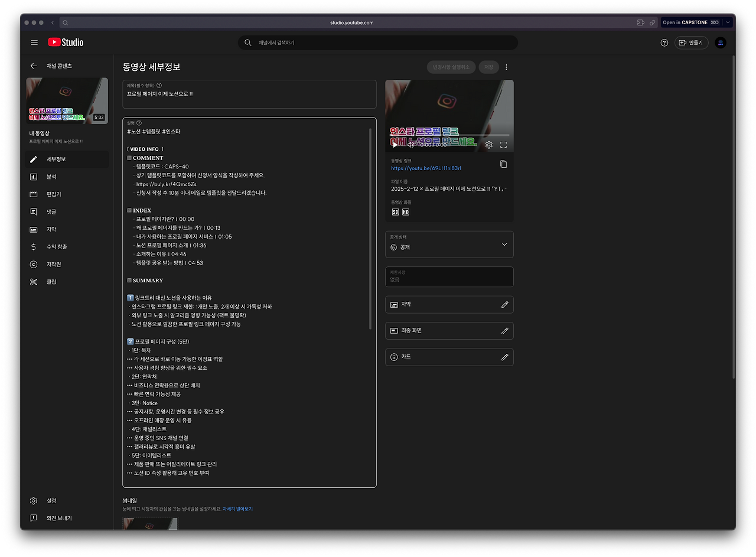Open the 편집기 editor tab
The image size is (756, 557).
coord(67,194)
